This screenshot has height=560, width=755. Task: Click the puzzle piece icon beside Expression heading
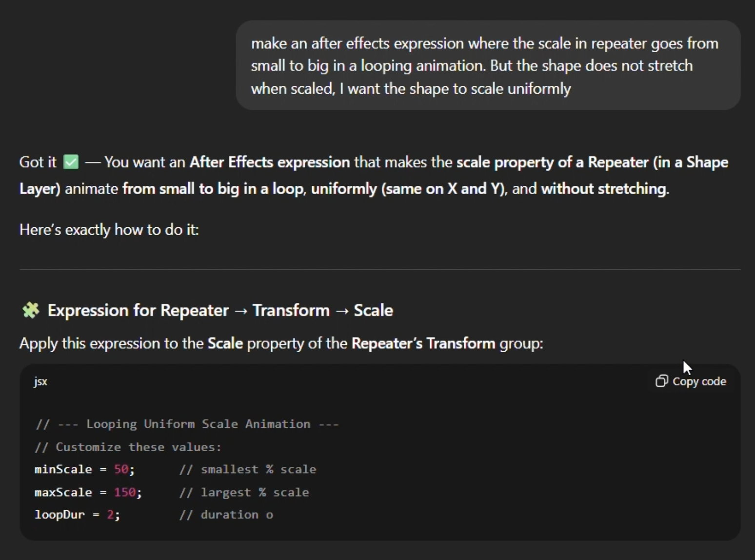coord(31,310)
